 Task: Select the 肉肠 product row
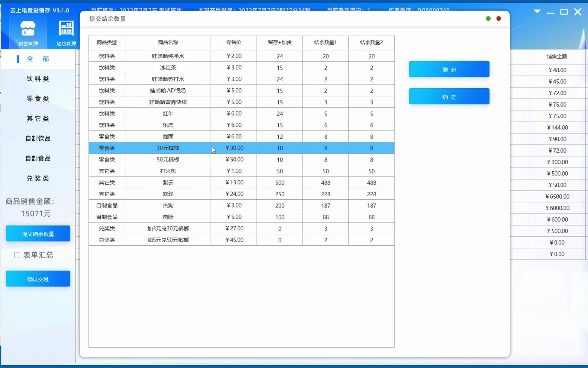pos(242,217)
